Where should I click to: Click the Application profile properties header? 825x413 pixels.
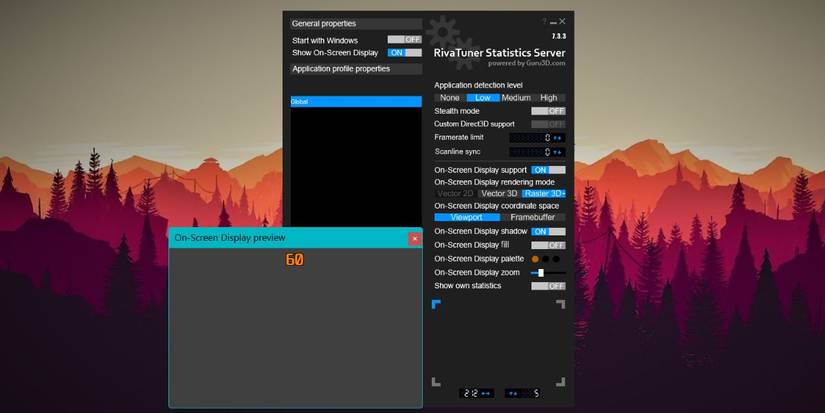click(356, 69)
